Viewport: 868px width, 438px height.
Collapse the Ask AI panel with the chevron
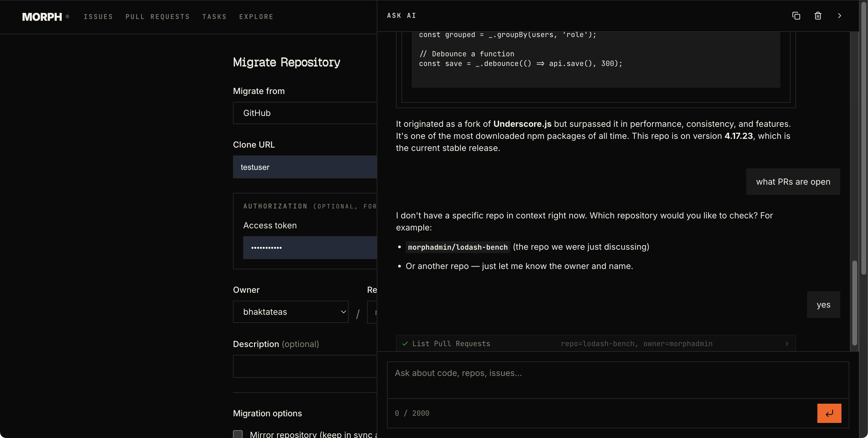click(x=839, y=16)
